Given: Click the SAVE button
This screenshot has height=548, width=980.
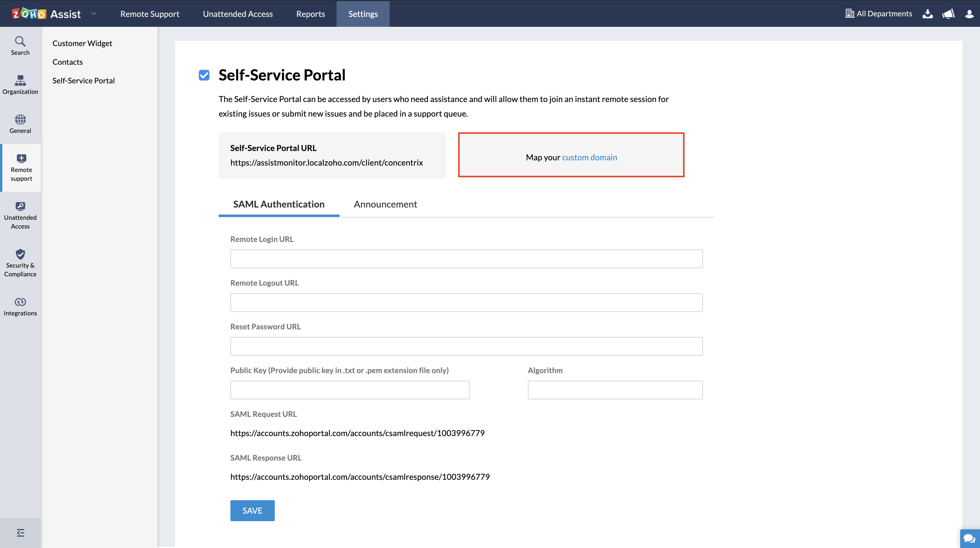Looking at the screenshot, I should click(x=252, y=510).
